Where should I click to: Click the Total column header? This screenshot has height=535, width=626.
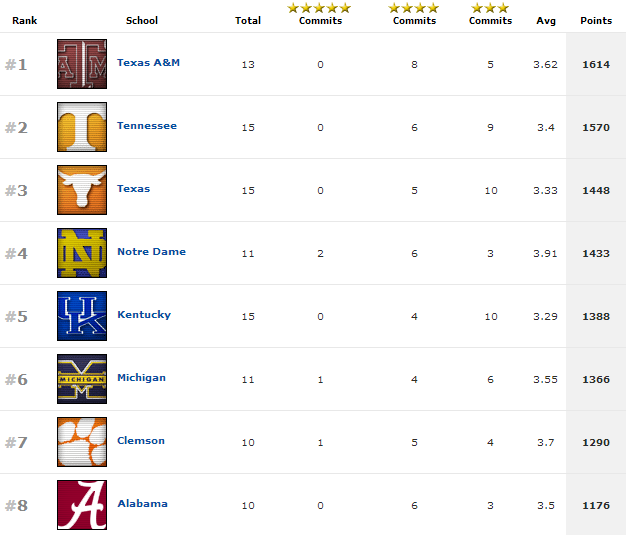tap(248, 21)
